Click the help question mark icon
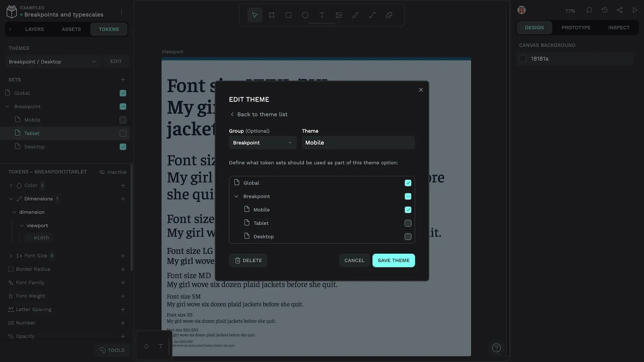 click(496, 348)
